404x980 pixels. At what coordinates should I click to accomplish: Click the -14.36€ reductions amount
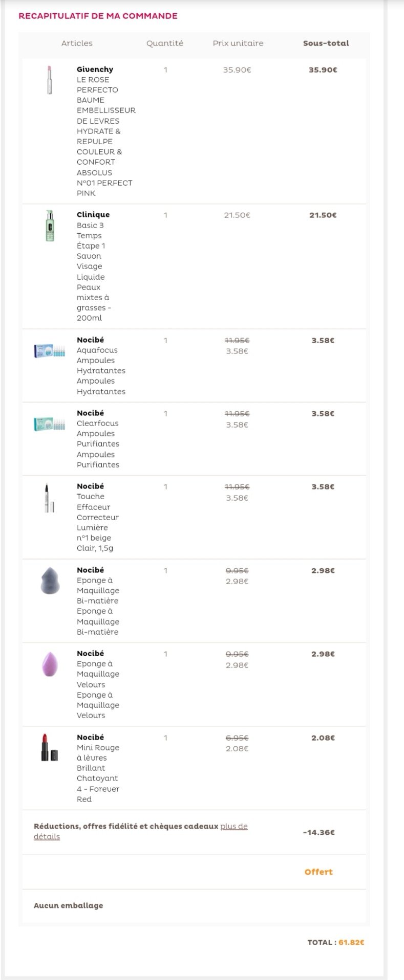pos(318,832)
